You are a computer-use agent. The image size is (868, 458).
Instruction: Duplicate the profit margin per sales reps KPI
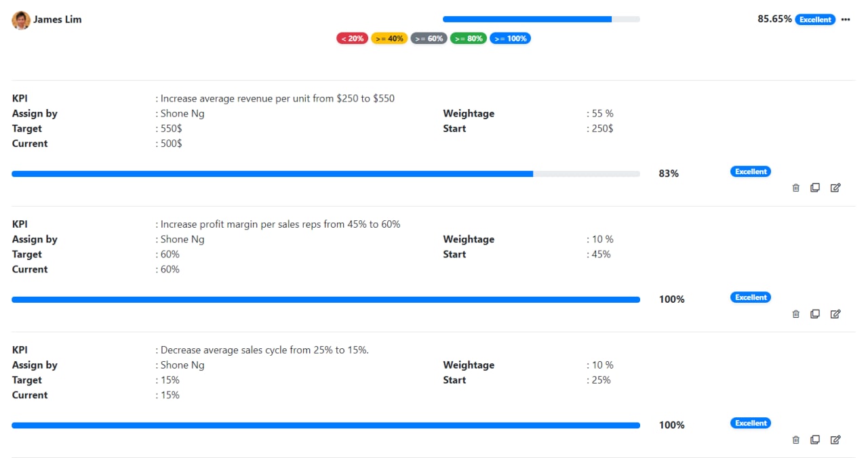pos(815,314)
